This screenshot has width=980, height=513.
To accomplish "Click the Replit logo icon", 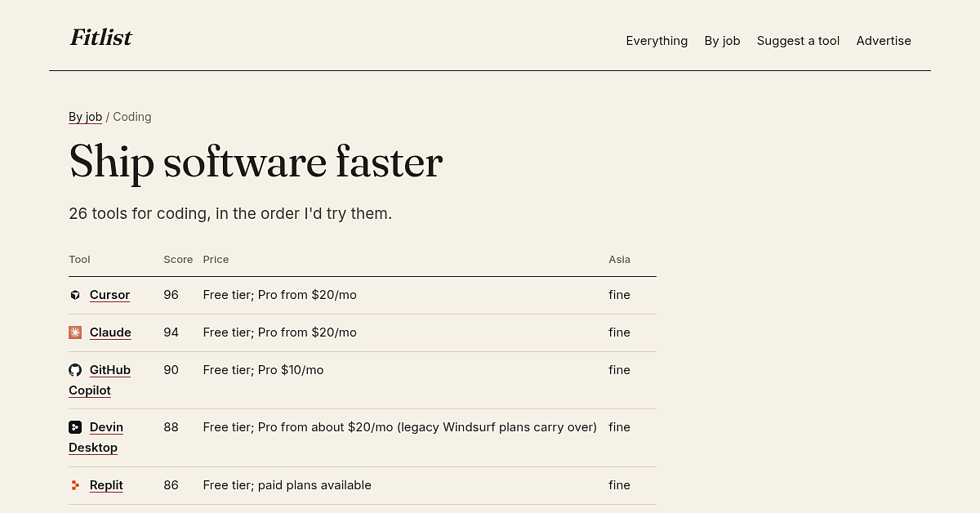I will coord(75,485).
